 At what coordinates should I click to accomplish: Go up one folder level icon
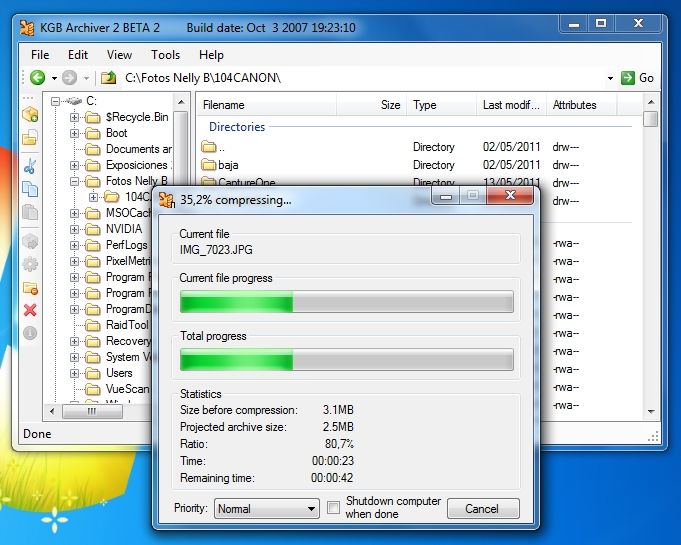(x=109, y=78)
